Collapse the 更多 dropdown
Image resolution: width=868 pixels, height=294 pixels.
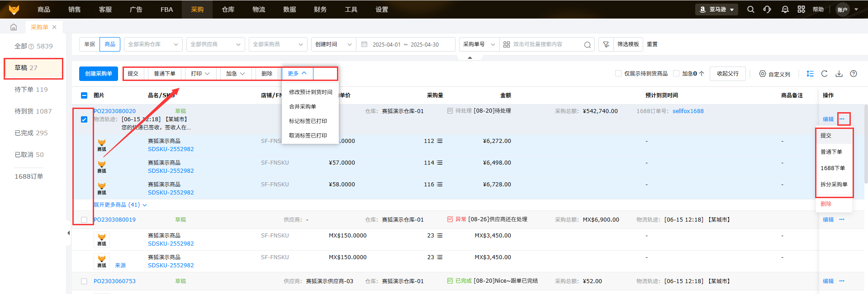click(x=298, y=74)
